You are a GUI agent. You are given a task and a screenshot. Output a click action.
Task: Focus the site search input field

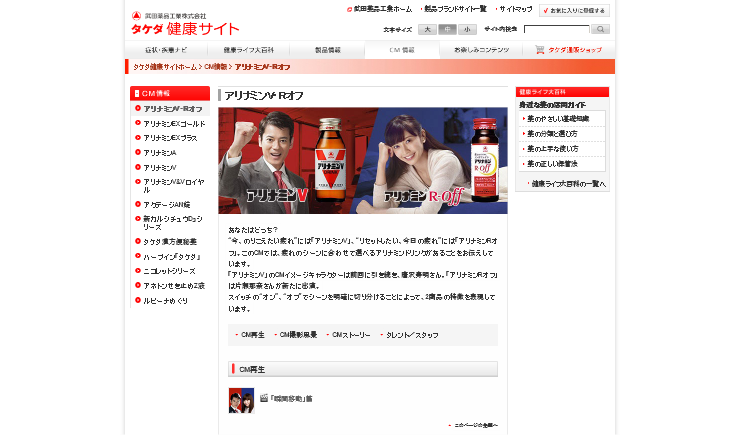pos(557,29)
